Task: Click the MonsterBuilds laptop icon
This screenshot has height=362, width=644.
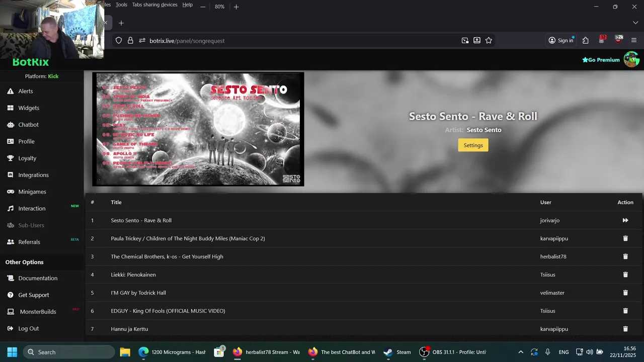Action: point(10,312)
